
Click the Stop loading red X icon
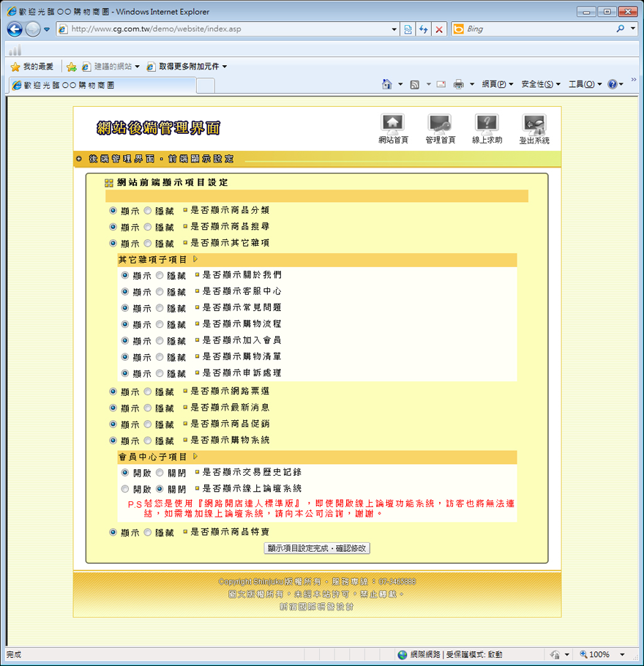tap(439, 29)
